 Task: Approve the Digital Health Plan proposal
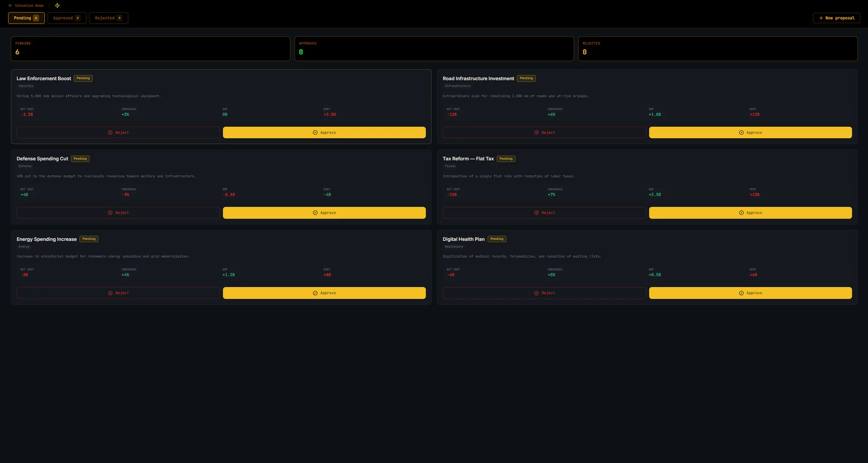pos(750,293)
